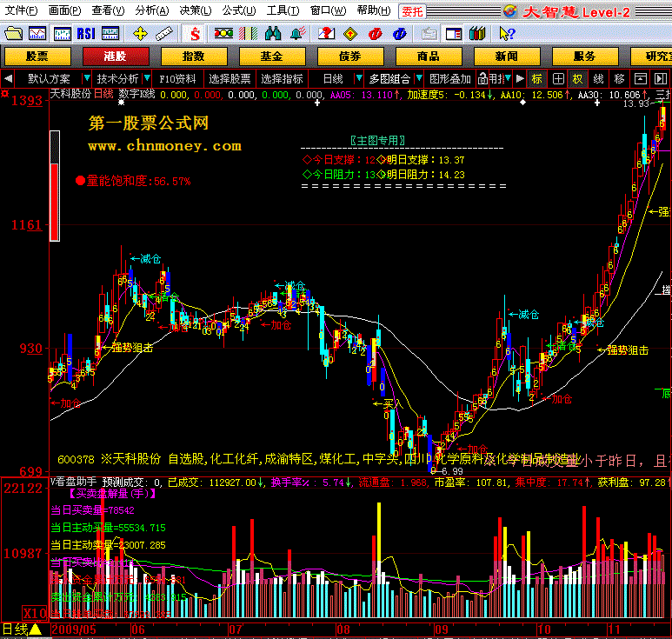Open the 窗口(W) menu
The width and height of the screenshot is (672, 639).
[328, 10]
